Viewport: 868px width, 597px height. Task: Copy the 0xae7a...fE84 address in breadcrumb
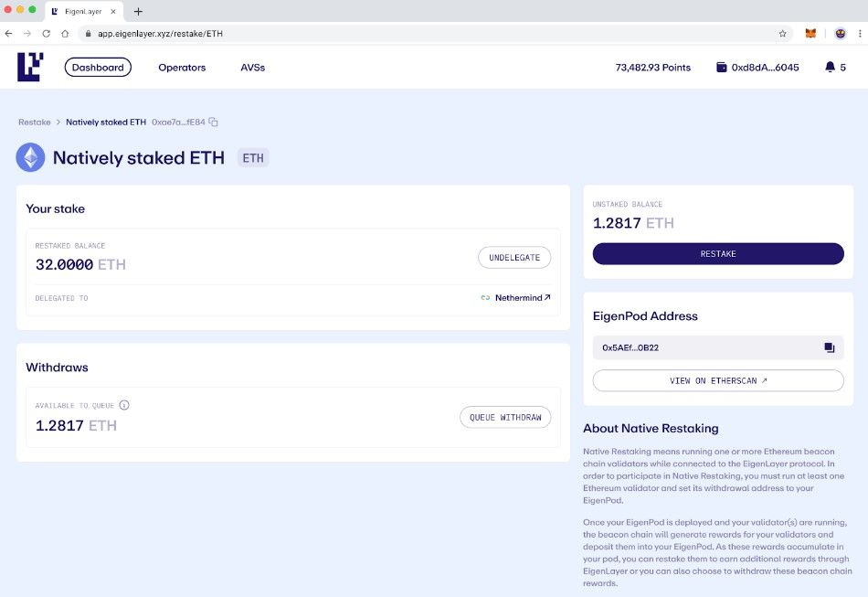coord(213,122)
